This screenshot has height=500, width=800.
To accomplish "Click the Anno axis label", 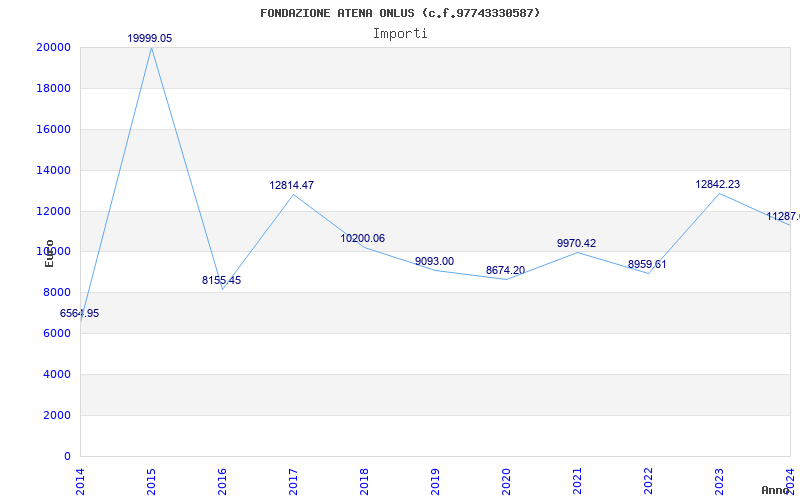I will pos(774,490).
